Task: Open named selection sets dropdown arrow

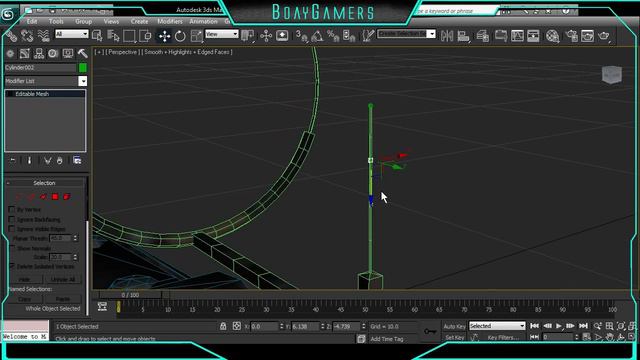Action: pyautogui.click(x=431, y=34)
